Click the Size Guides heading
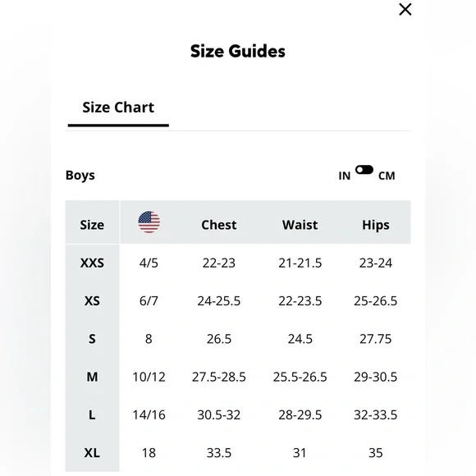476x476 pixels. pyautogui.click(x=238, y=51)
